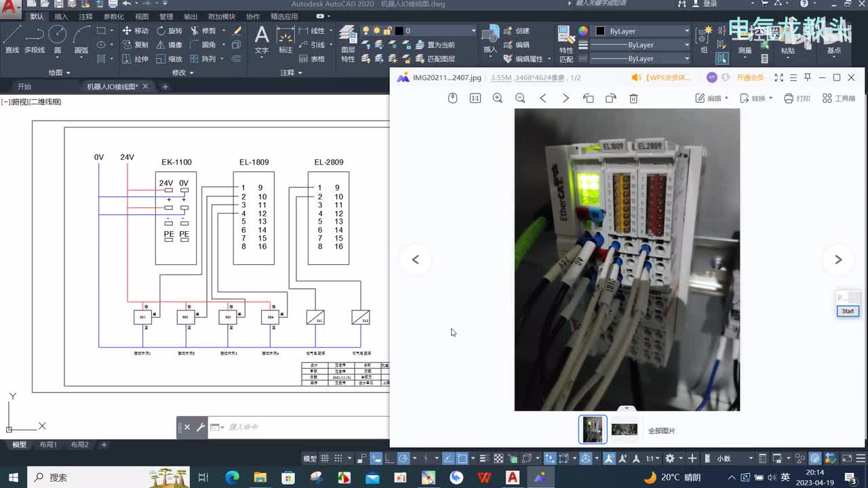Open Layer Properties (图层特性) manager

pyautogui.click(x=348, y=44)
